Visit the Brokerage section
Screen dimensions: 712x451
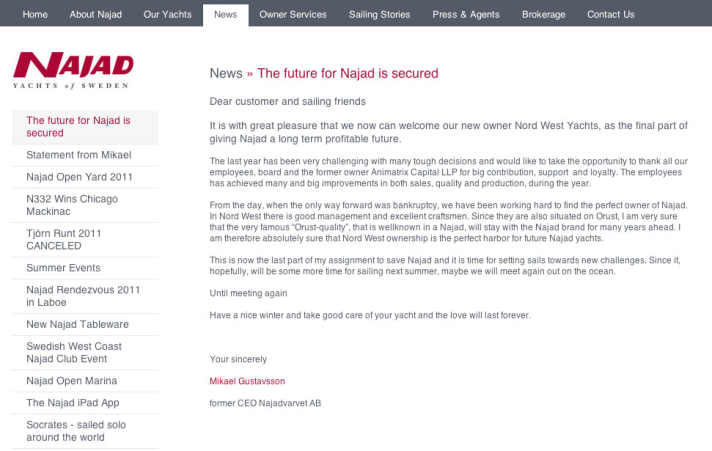click(543, 15)
